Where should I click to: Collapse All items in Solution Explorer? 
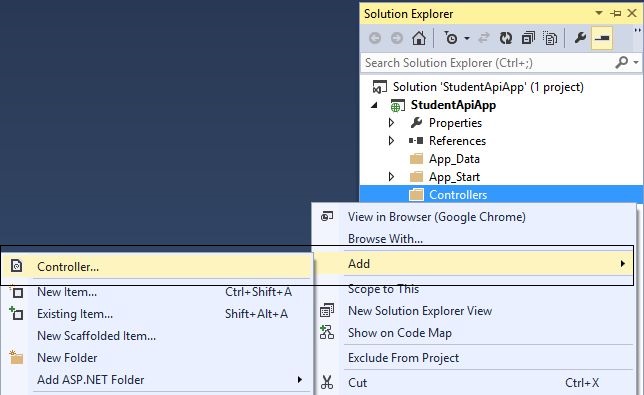[x=528, y=38]
